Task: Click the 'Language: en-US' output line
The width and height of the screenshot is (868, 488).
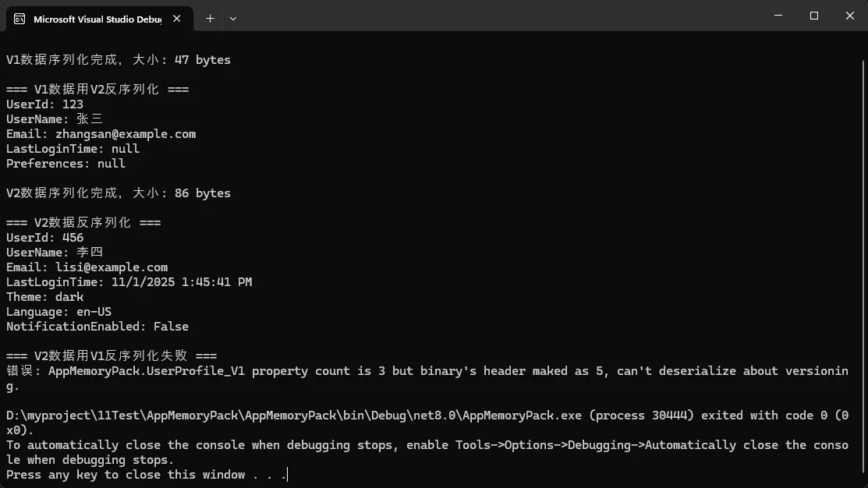Action: 58,312
